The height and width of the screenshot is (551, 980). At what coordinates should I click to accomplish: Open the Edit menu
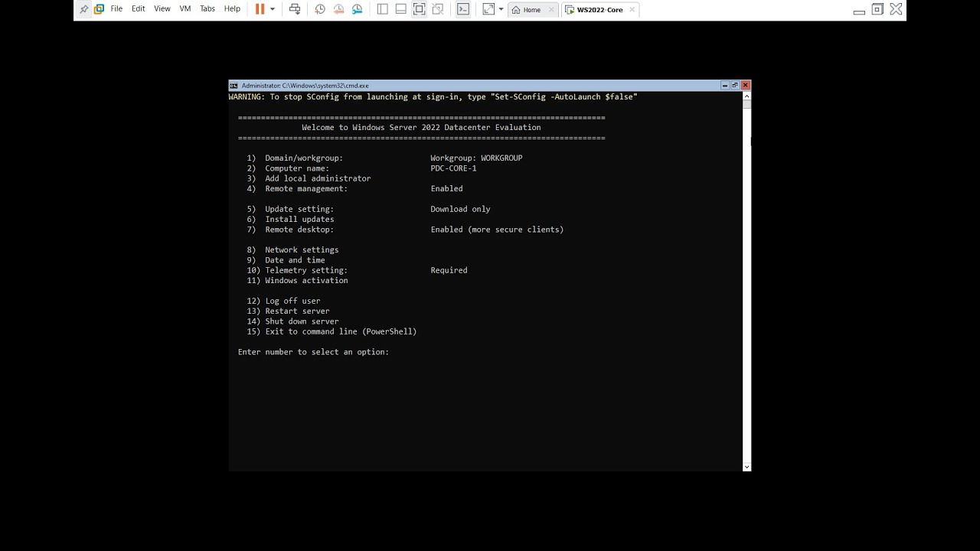pyautogui.click(x=138, y=9)
